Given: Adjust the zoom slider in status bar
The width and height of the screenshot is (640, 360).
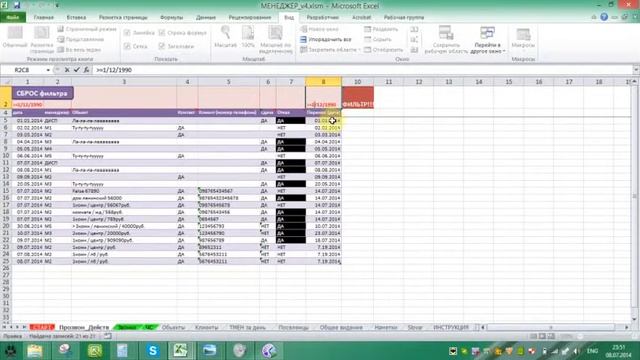Looking at the screenshot, I should coord(580,336).
